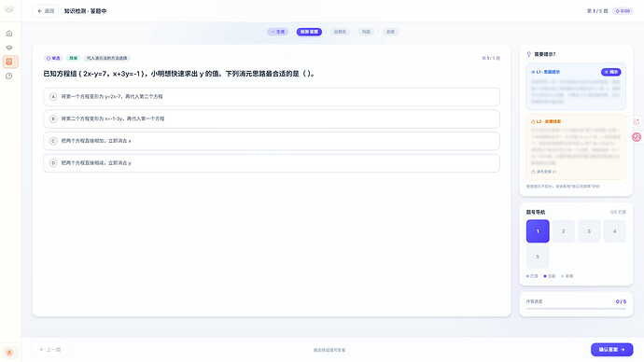This screenshot has width=644, height=362.
Task: Click the app logo at top left
Action: (9, 9)
